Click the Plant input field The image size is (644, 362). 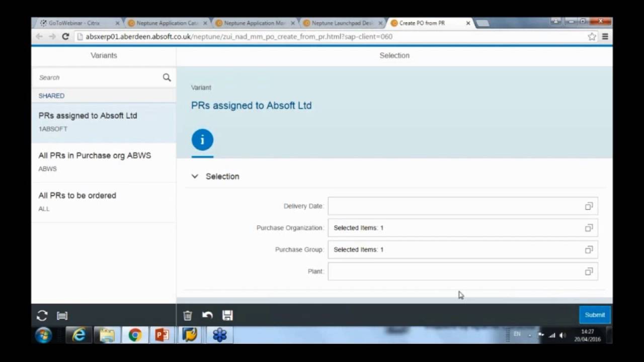(463, 271)
